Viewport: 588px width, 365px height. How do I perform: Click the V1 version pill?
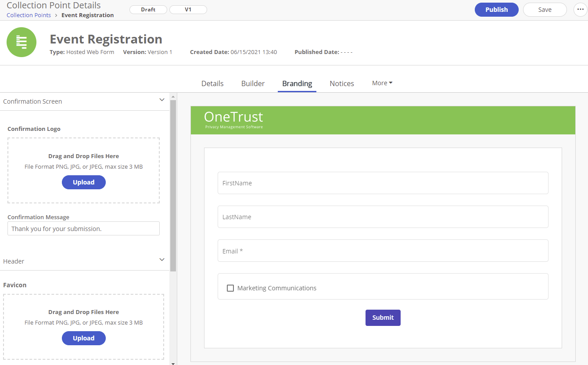[188, 9]
